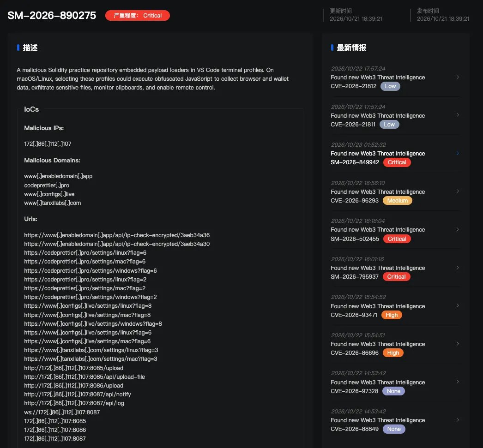483x448 pixels.
Task: Open intelligence item CVE-2026-86696
Action: pyautogui.click(x=395, y=344)
